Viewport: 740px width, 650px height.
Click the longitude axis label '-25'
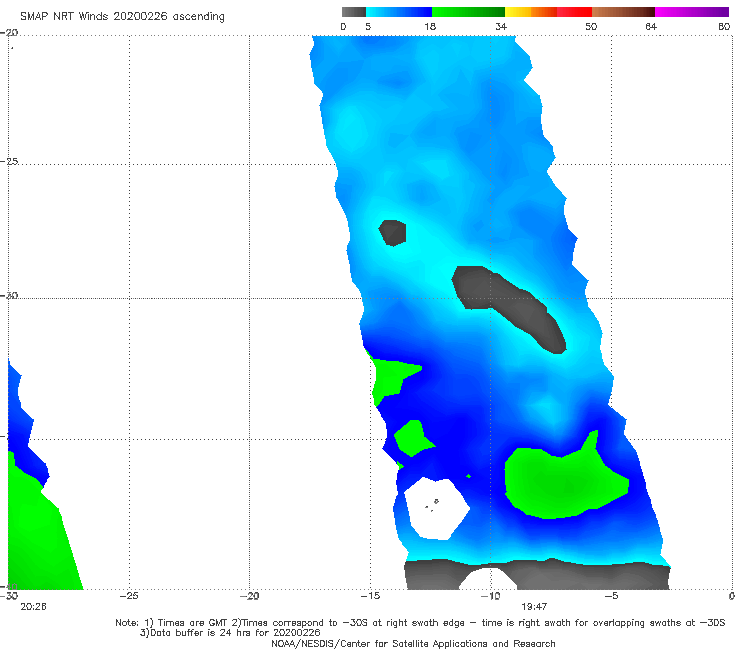click(129, 596)
